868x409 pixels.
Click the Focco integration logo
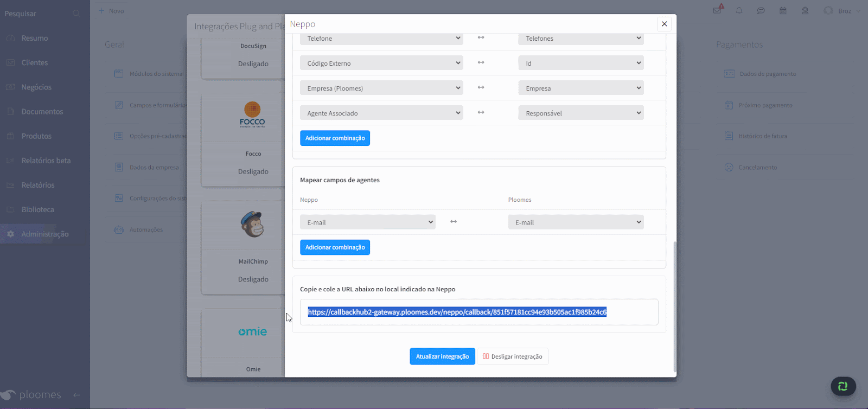click(252, 114)
